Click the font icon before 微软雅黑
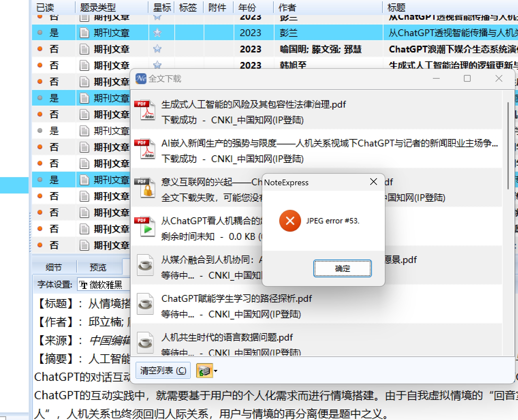The height and width of the screenshot is (420, 518). (x=83, y=285)
